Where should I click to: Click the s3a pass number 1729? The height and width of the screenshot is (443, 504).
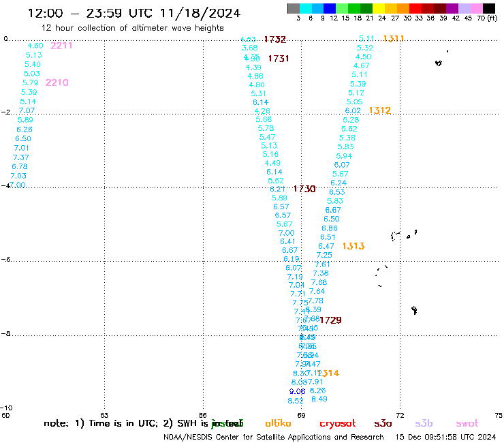pos(330,320)
